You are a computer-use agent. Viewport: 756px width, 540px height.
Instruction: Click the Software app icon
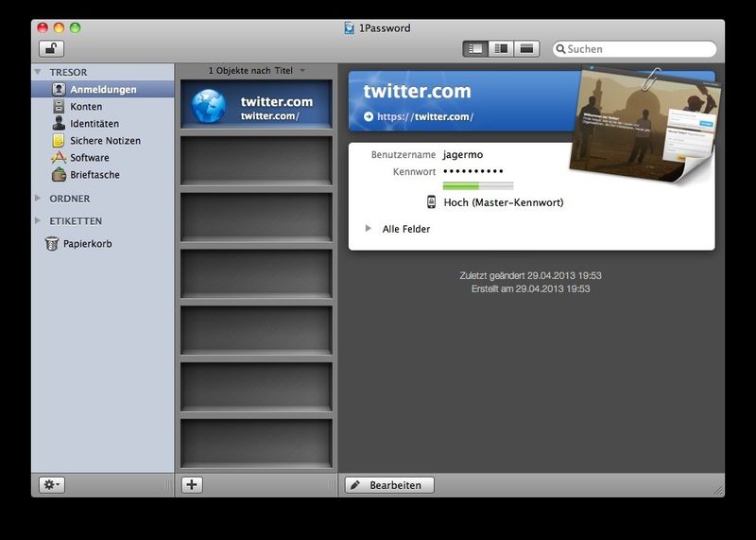pyautogui.click(x=59, y=157)
